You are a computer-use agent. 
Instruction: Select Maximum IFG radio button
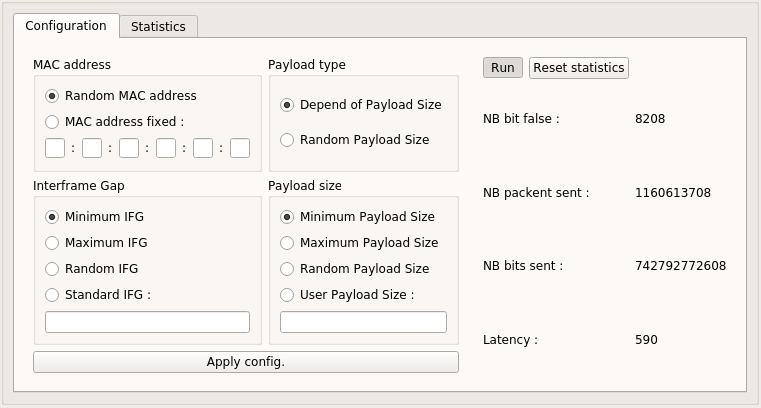coord(96,243)
